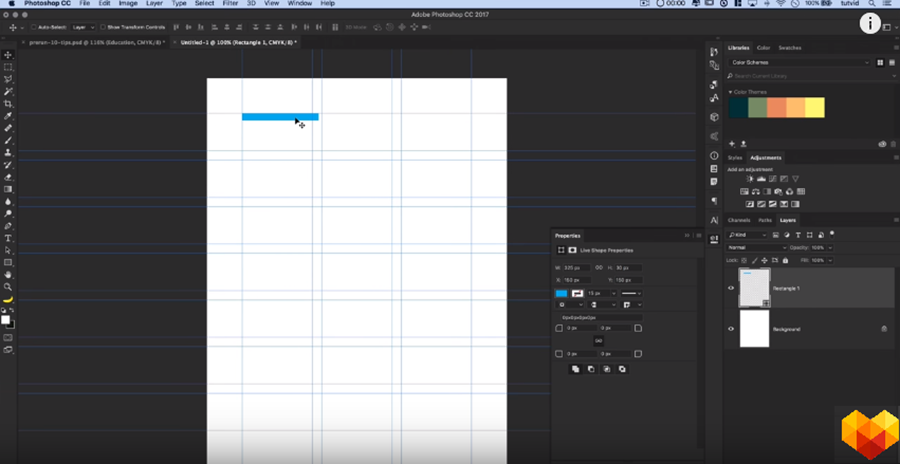Enable Show Transform Controls checkbox
900x464 pixels.
coord(103,27)
